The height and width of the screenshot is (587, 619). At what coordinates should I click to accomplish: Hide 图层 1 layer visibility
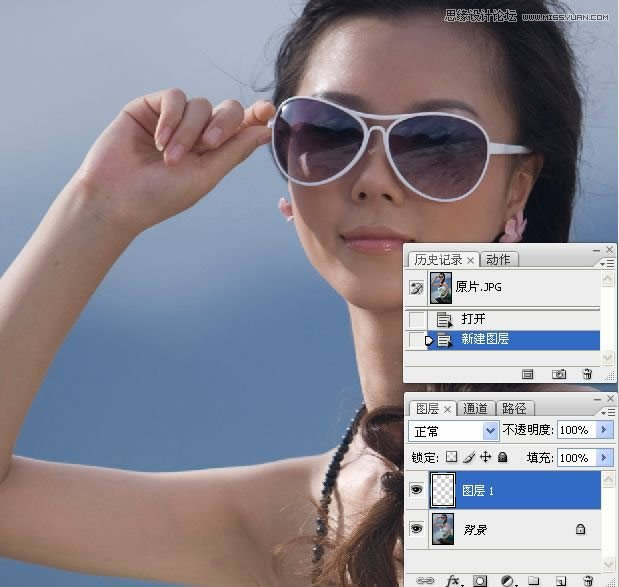point(417,491)
